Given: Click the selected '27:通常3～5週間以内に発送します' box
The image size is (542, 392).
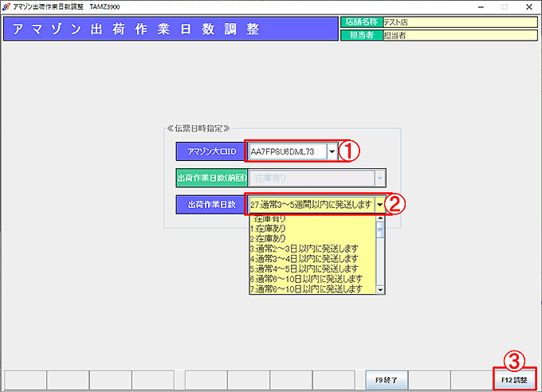Looking at the screenshot, I should (311, 205).
